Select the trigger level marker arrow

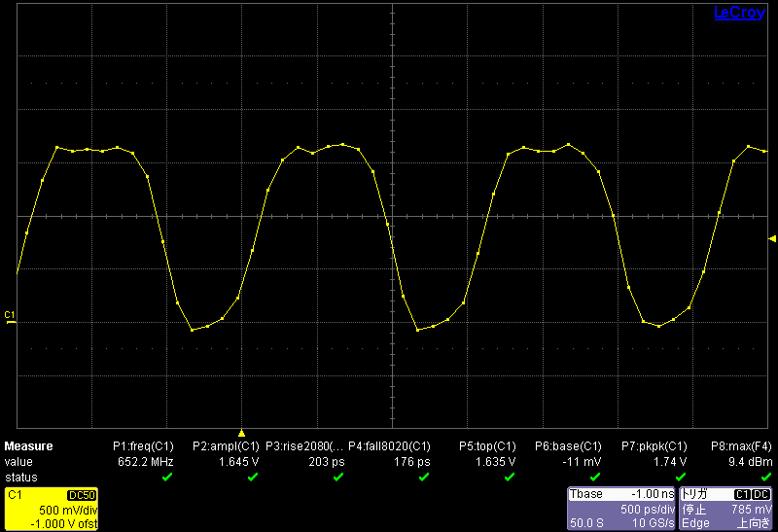point(772,239)
